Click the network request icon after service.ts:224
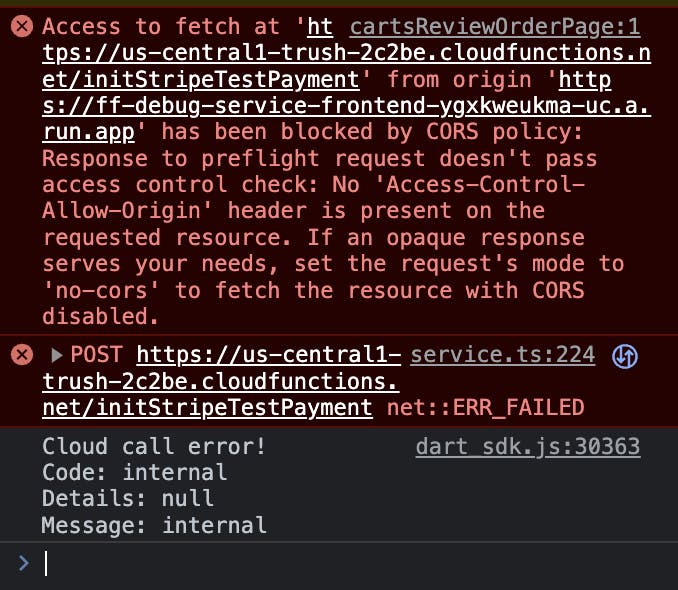 pyautogui.click(x=625, y=355)
